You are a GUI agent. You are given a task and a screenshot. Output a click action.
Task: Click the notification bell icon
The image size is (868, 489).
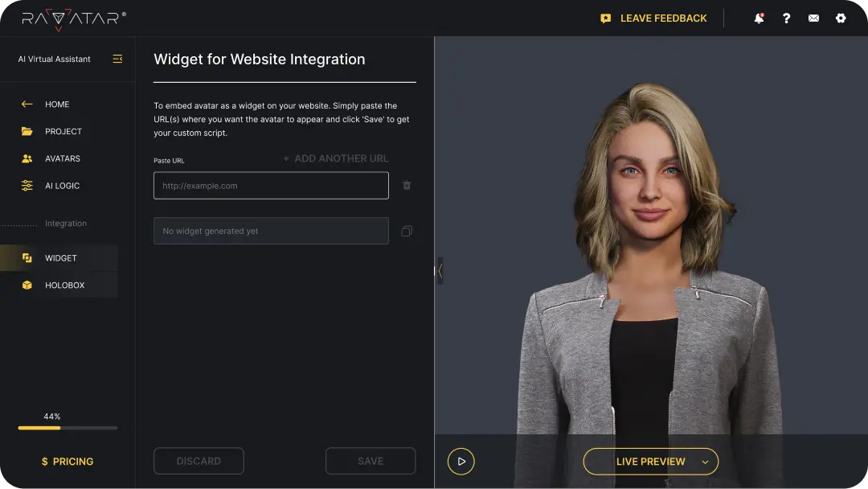click(x=759, y=18)
